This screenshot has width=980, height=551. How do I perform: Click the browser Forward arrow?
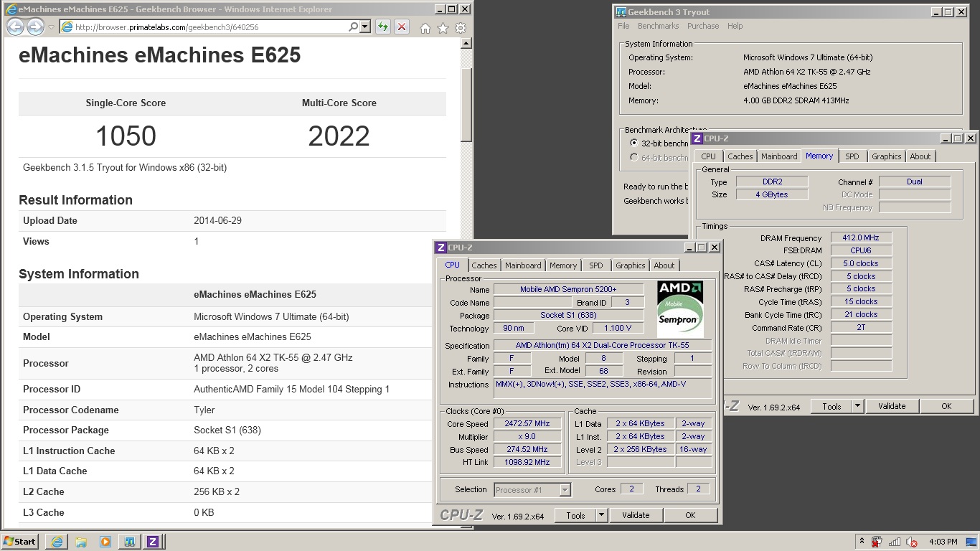pyautogui.click(x=35, y=27)
